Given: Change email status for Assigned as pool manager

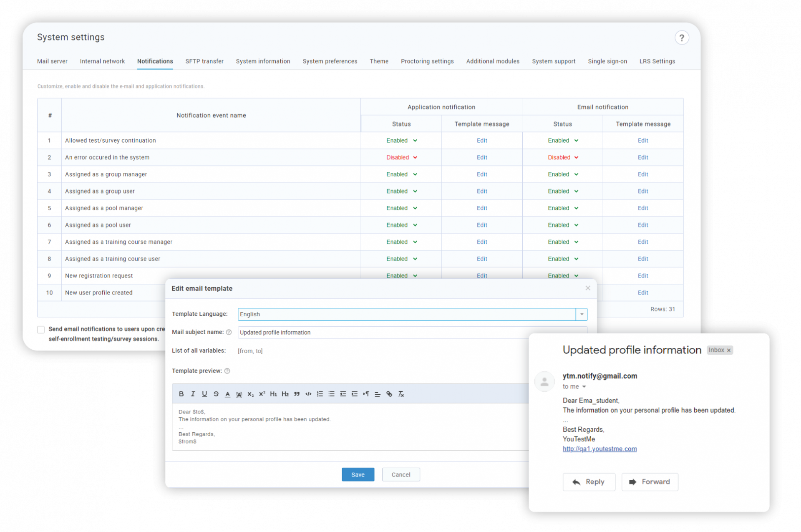Looking at the screenshot, I should 563,208.
